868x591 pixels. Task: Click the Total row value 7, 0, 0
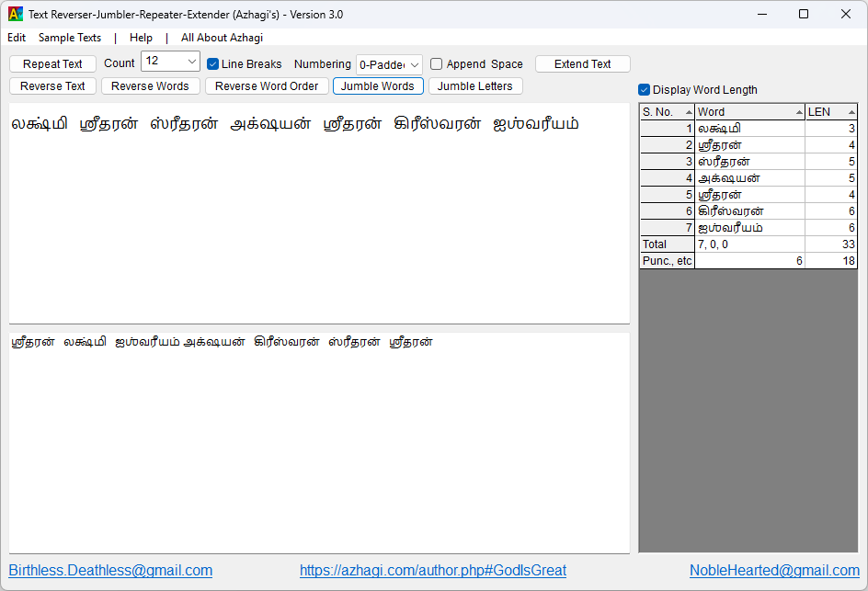tap(750, 244)
